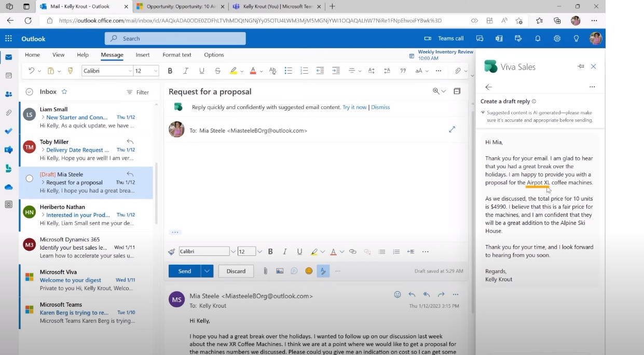Click the Dismiss link
Screen dimensions: 644x355
click(x=380, y=107)
